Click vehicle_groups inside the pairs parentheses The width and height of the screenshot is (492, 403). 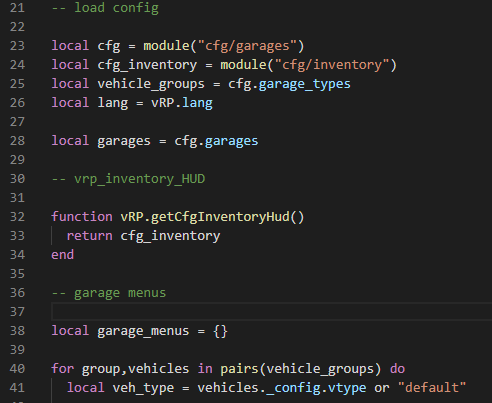(320, 369)
